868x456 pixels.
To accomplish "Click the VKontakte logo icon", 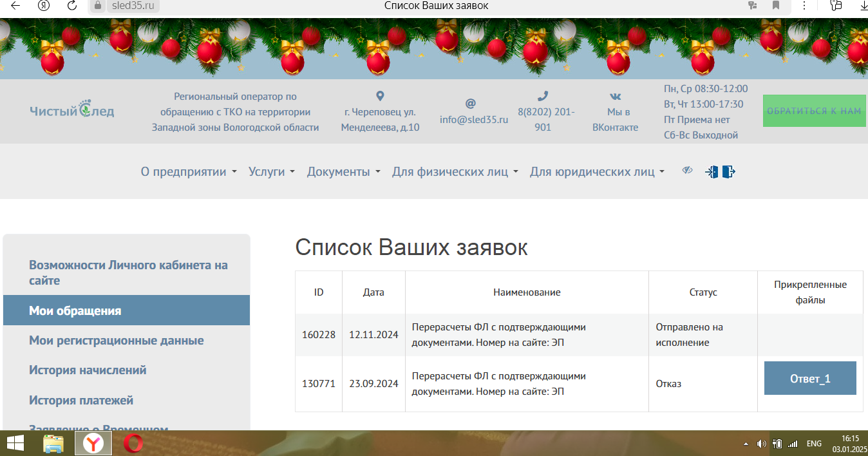I will (x=615, y=96).
